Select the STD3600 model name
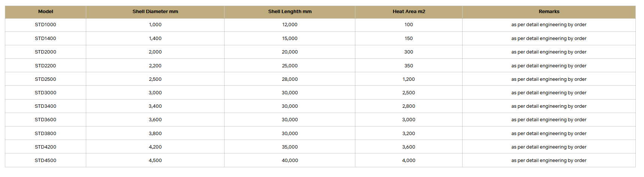The image size is (644, 177). click(45, 120)
